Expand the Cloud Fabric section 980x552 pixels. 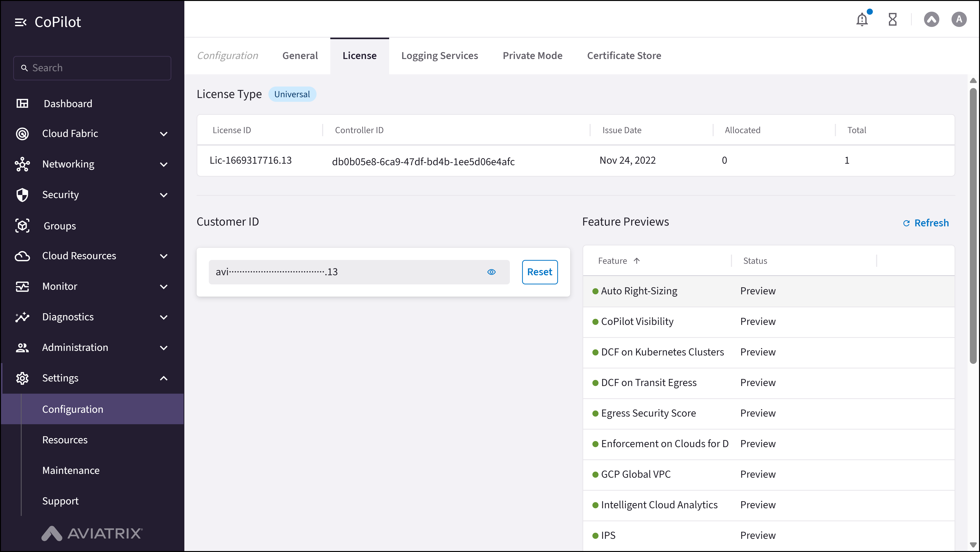pos(164,134)
